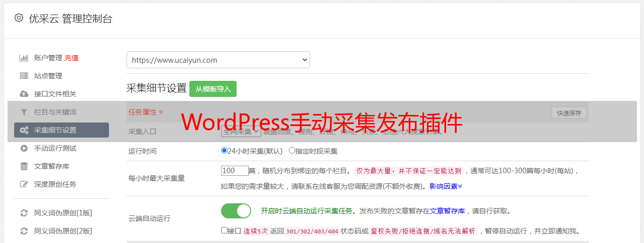Image resolution: width=644 pixels, height=243 pixels.
Task: Expand the 影响因素 details link
Action: coord(446,186)
